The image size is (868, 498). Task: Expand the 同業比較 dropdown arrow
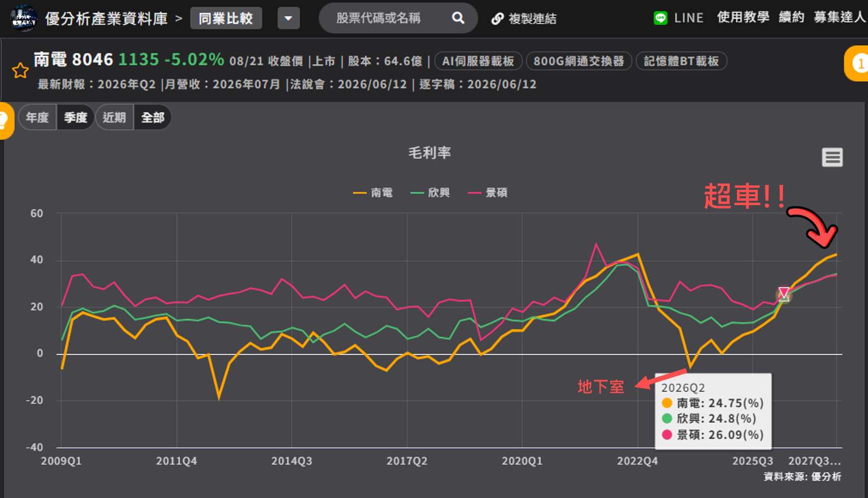point(288,18)
